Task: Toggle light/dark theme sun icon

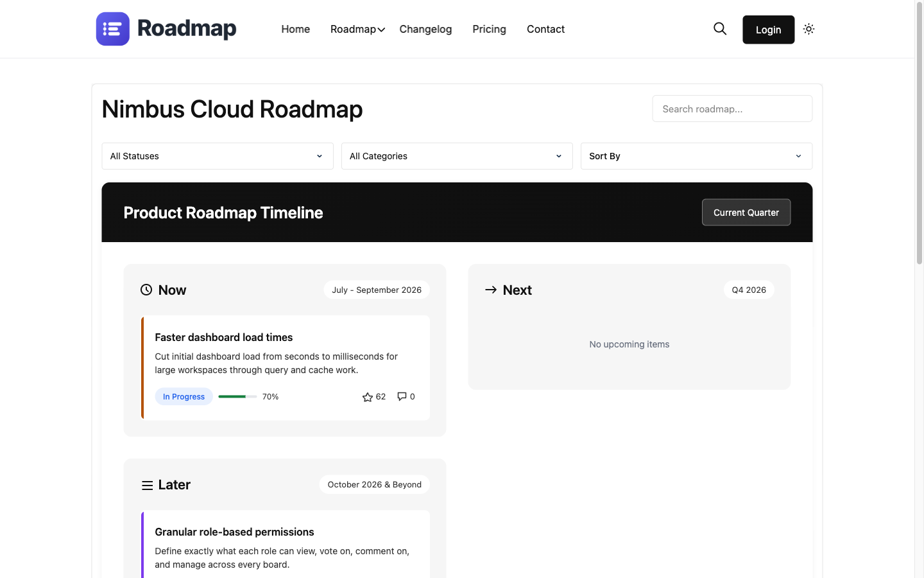Action: coord(809,29)
